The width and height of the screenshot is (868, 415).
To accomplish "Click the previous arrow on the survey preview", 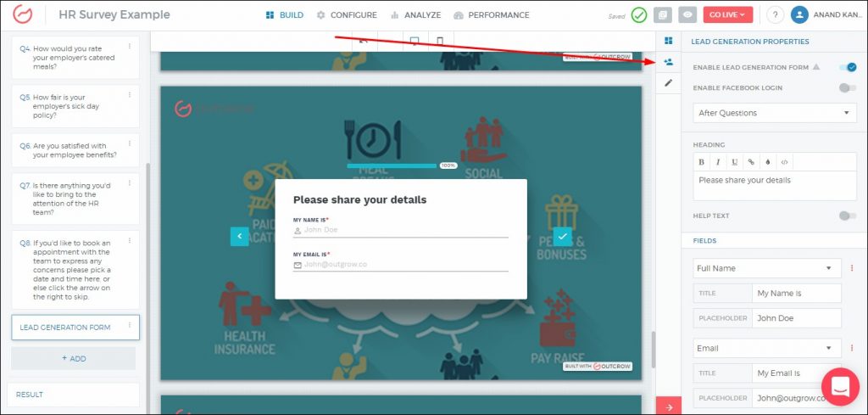I will (240, 237).
